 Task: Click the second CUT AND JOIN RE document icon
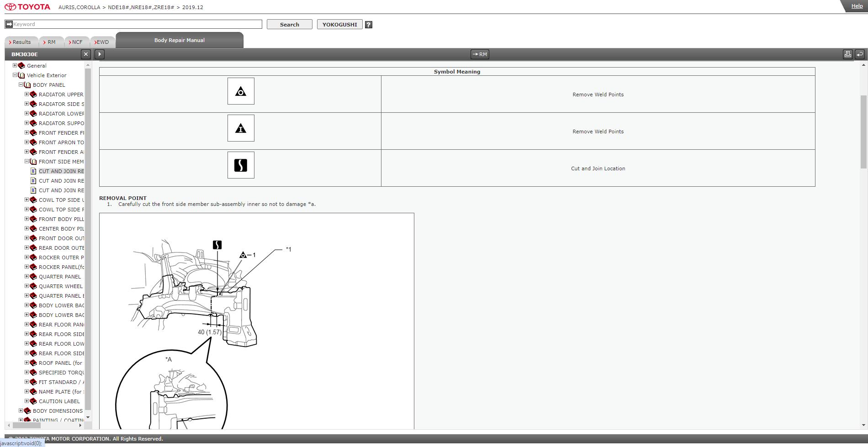[x=33, y=181]
